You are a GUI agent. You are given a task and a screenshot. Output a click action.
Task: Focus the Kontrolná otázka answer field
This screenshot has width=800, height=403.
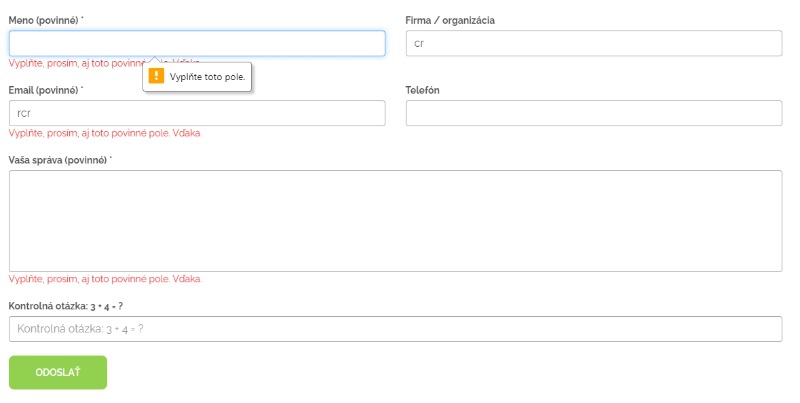[395, 329]
